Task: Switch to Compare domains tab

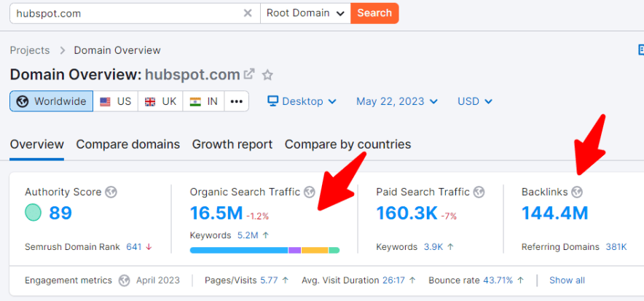Action: click(127, 144)
